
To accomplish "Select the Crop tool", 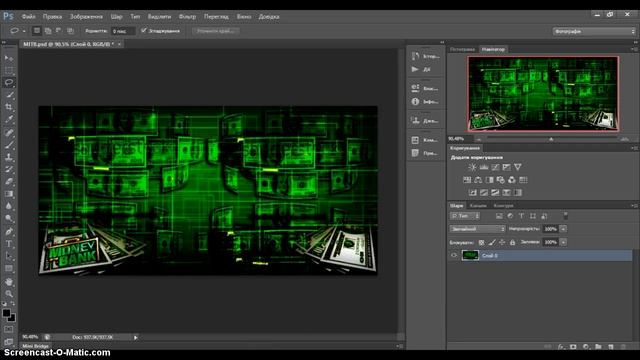I will (9, 107).
